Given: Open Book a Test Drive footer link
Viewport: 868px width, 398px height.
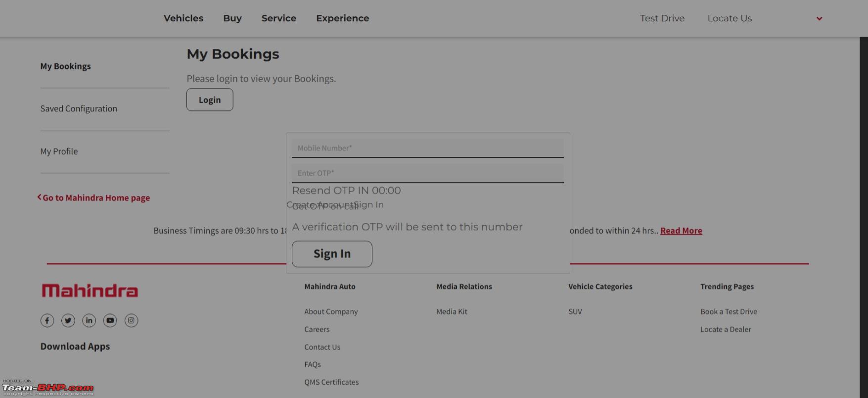Looking at the screenshot, I should pos(729,311).
